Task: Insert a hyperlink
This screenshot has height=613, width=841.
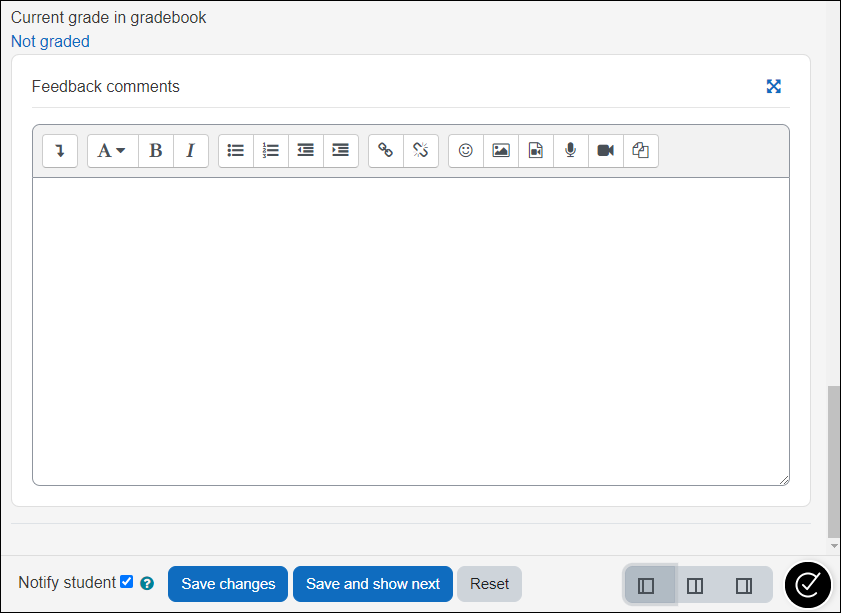Action: coord(385,150)
